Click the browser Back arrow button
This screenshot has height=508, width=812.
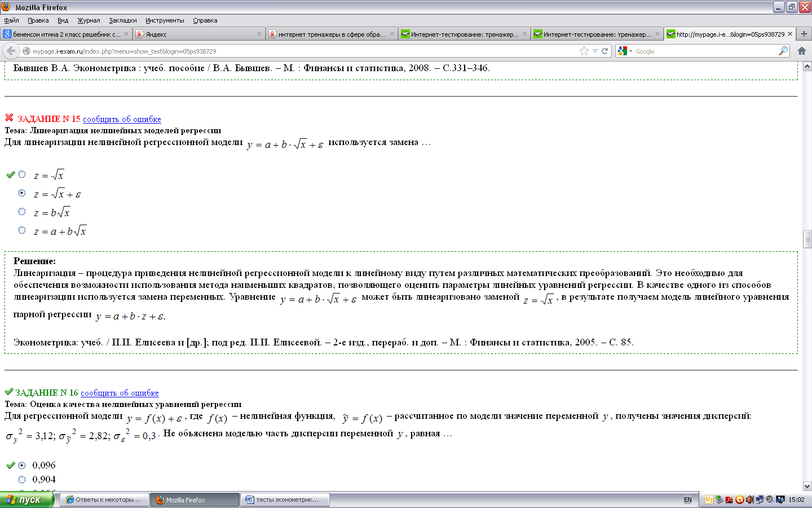point(11,51)
